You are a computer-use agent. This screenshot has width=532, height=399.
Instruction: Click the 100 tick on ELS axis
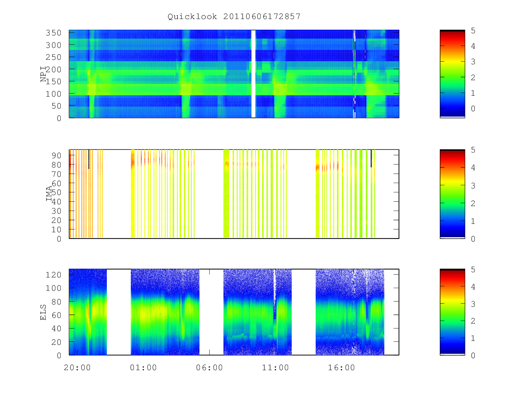[x=54, y=288]
